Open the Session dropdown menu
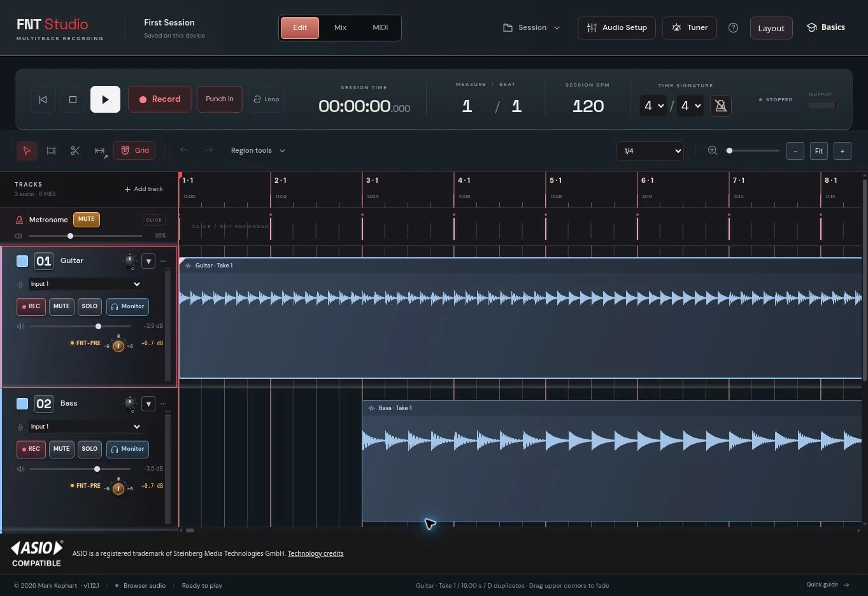This screenshot has height=596, width=868. tap(532, 28)
